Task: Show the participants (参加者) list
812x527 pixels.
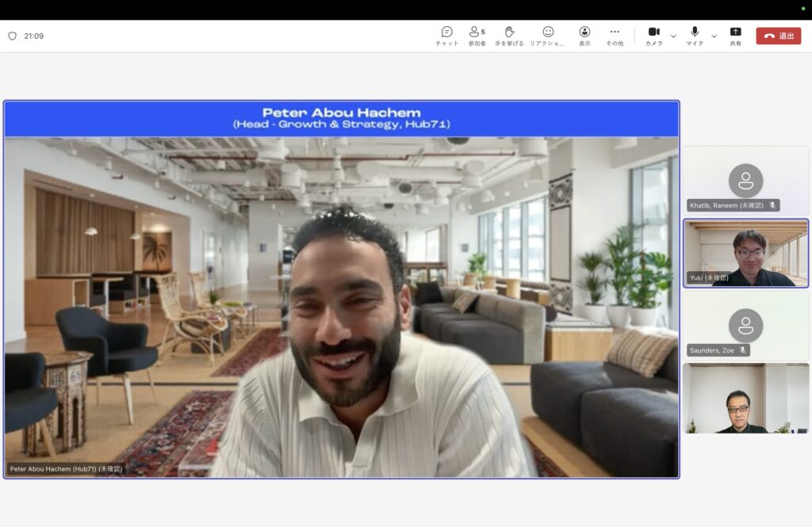Action: click(x=476, y=36)
